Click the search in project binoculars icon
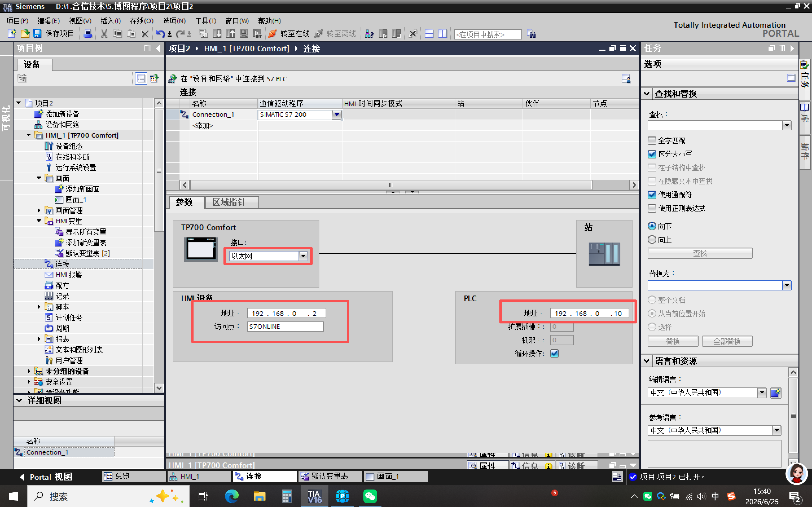Image resolution: width=812 pixels, height=507 pixels. coord(531,34)
